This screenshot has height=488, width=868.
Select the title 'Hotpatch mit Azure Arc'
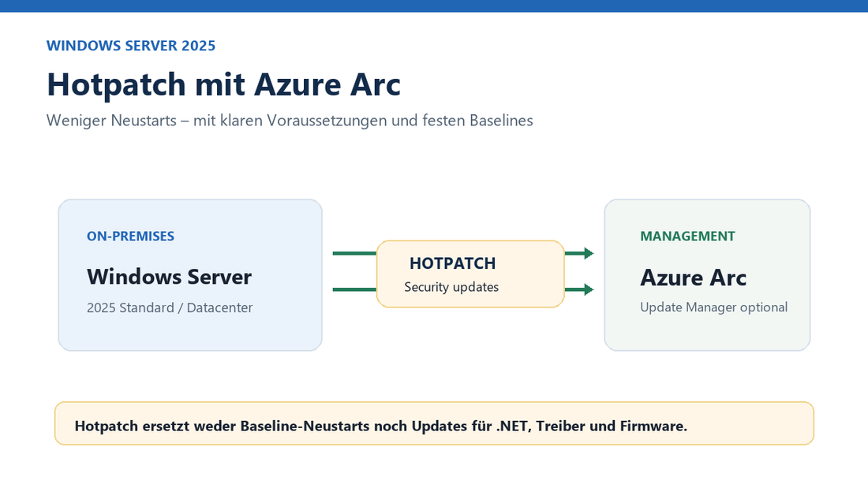pos(223,84)
